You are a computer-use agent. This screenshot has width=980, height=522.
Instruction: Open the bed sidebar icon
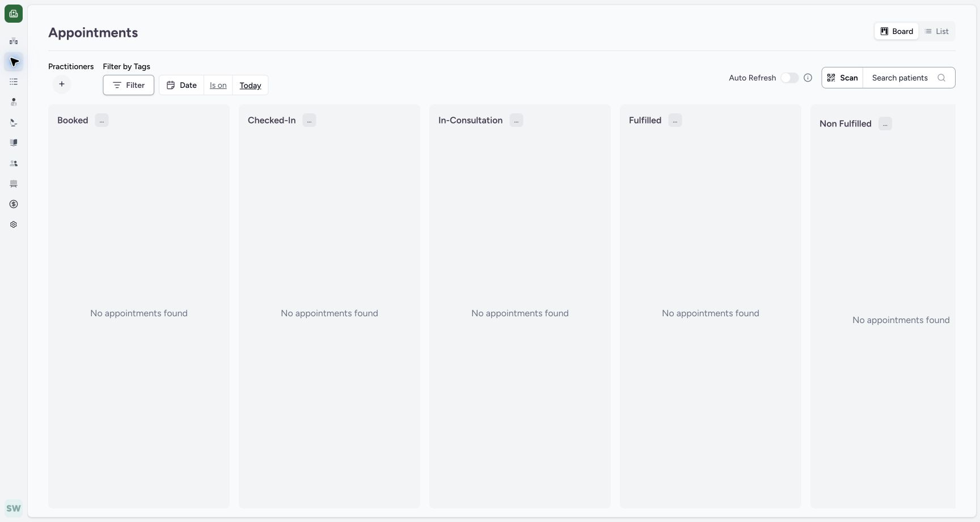(x=14, y=184)
